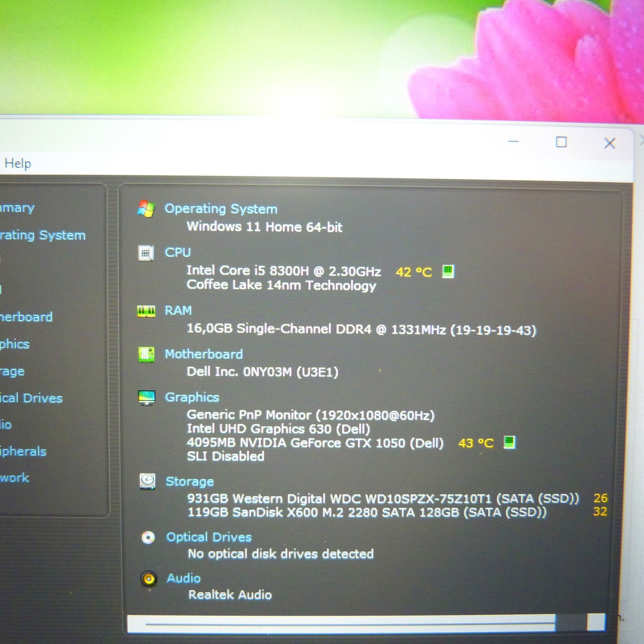Click the disc icon beside Optical Drives
Screen dimensions: 644x644
click(148, 537)
